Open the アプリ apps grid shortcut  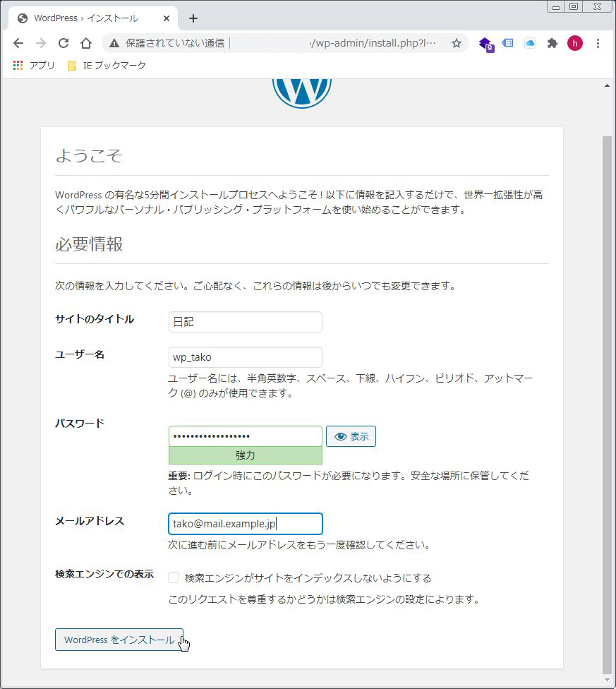(34, 66)
